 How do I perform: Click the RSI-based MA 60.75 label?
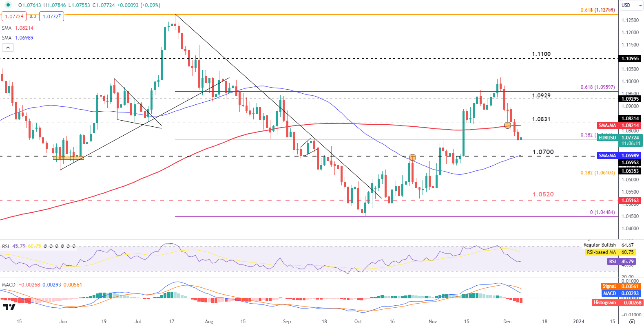point(610,252)
